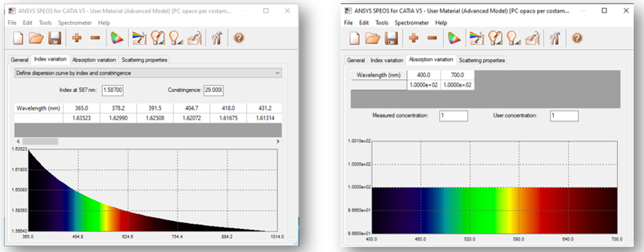The height and width of the screenshot is (252, 644).
Task: Open Tools menu in left window
Action: pos(45,22)
